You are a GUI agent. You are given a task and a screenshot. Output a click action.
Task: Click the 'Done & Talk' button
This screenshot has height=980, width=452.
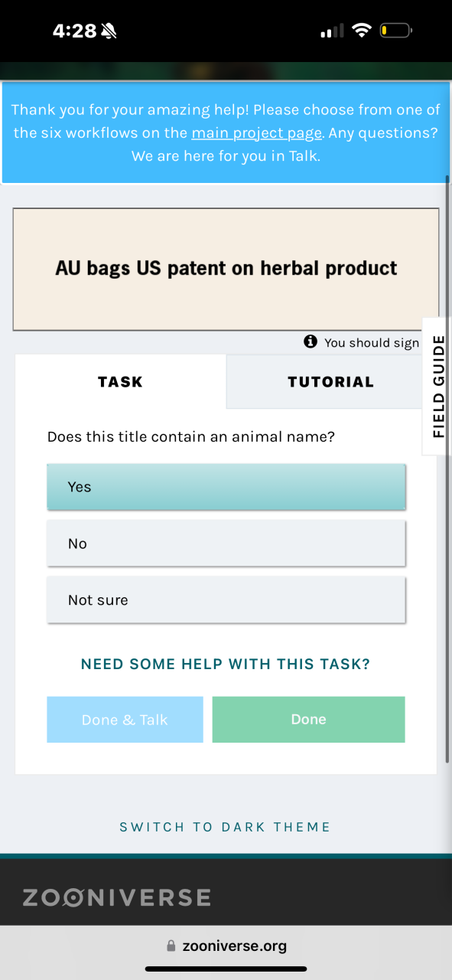tap(125, 720)
